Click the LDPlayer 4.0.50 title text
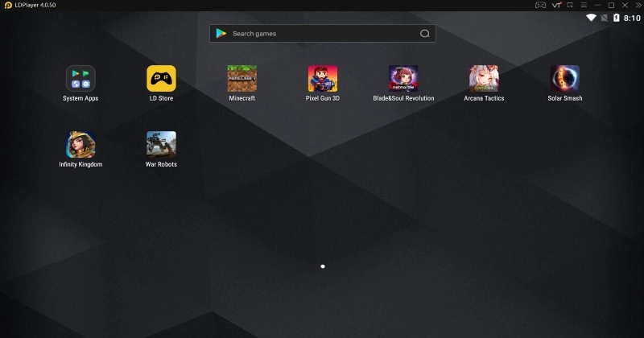The width and height of the screenshot is (644, 338). [35, 6]
